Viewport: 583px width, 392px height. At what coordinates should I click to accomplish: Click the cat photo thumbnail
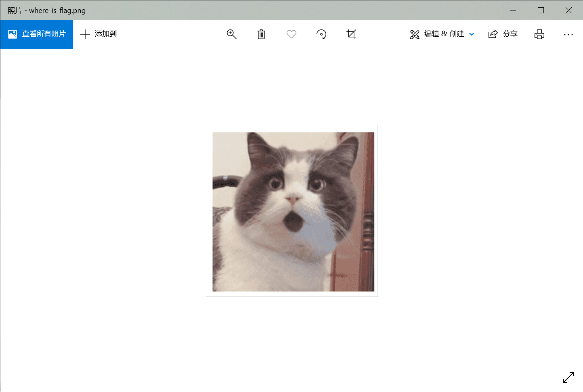click(293, 212)
